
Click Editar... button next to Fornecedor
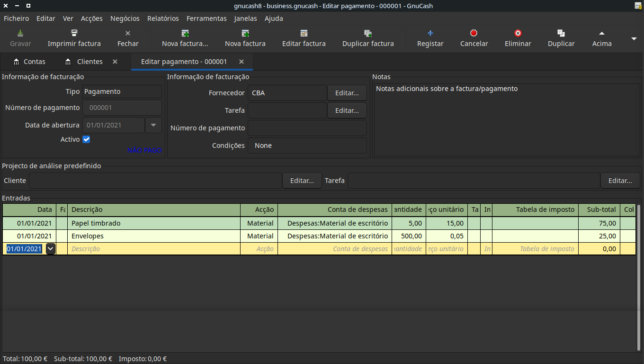(347, 93)
